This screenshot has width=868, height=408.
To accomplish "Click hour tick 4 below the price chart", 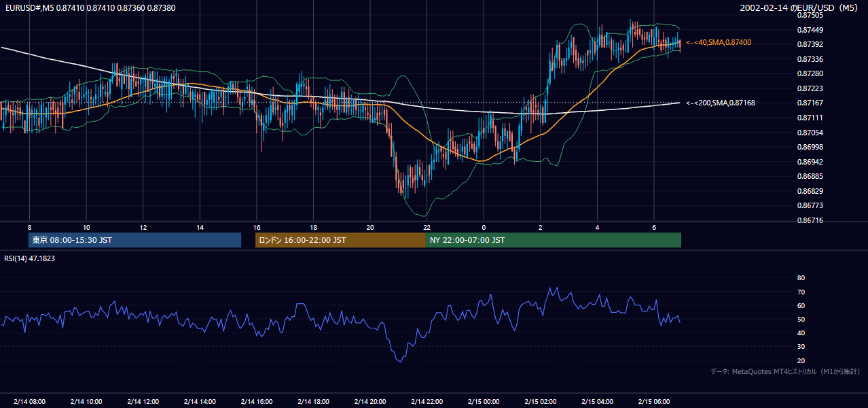I will (597, 227).
